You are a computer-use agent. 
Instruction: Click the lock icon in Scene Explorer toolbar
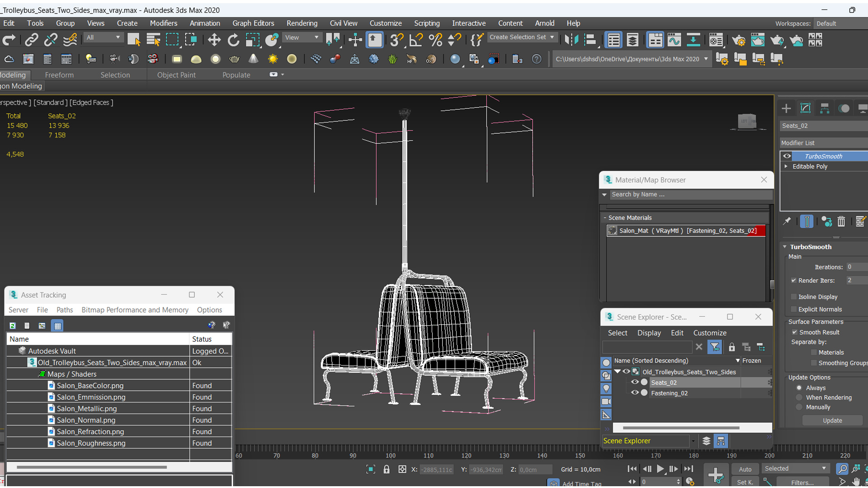(x=731, y=347)
